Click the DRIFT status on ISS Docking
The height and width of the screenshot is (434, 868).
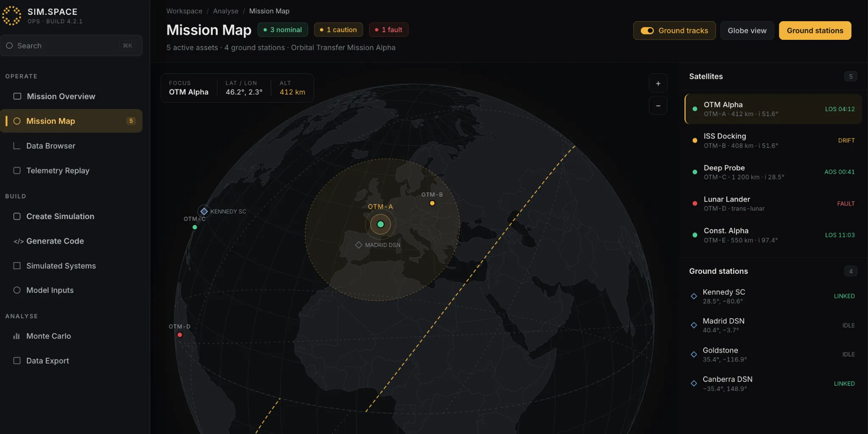(846, 140)
